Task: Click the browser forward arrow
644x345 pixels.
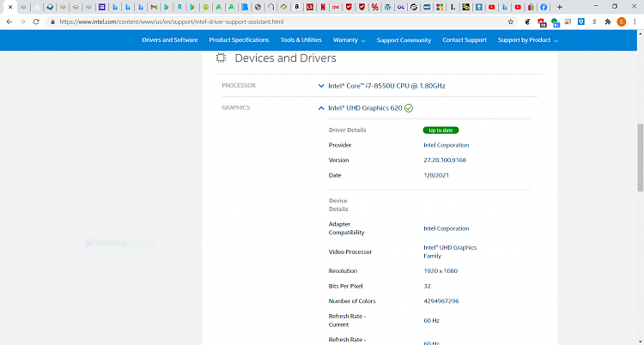Action: 22,21
